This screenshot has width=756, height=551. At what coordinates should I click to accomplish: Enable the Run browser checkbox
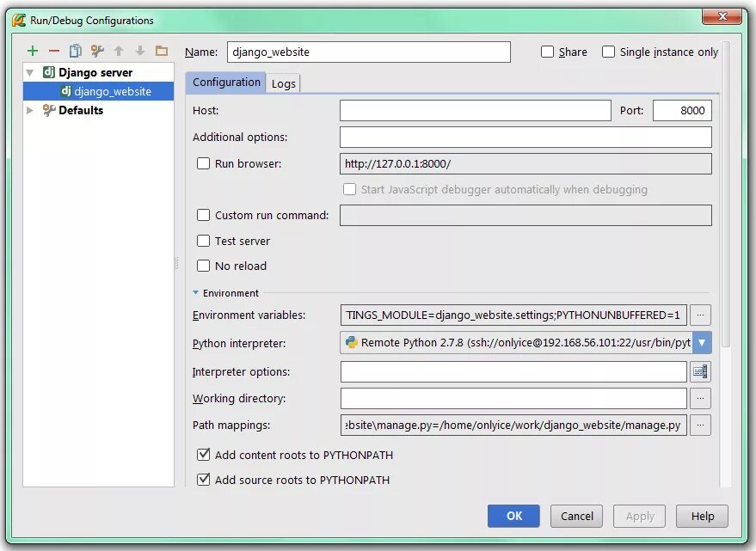click(204, 163)
